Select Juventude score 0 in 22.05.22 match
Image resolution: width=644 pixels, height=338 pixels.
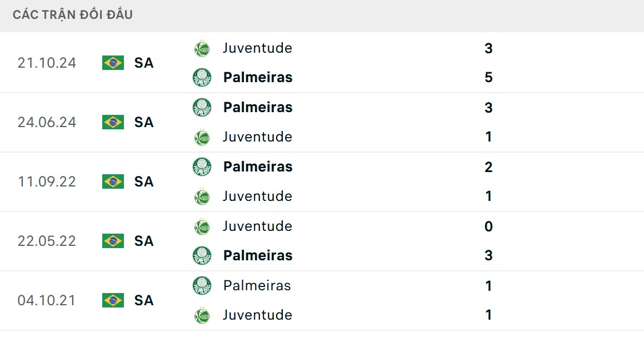coord(488,226)
